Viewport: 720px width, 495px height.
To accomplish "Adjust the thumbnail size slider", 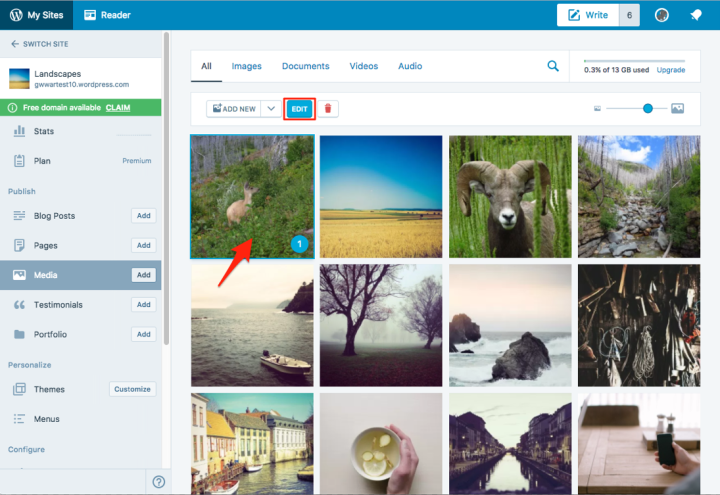I will click(x=648, y=108).
